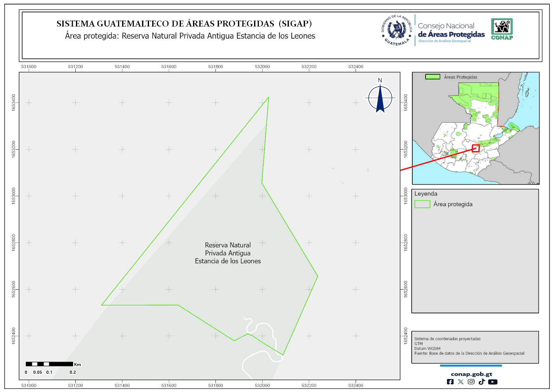
Task: Click the kilometer scale bar
Action: click(x=49, y=364)
